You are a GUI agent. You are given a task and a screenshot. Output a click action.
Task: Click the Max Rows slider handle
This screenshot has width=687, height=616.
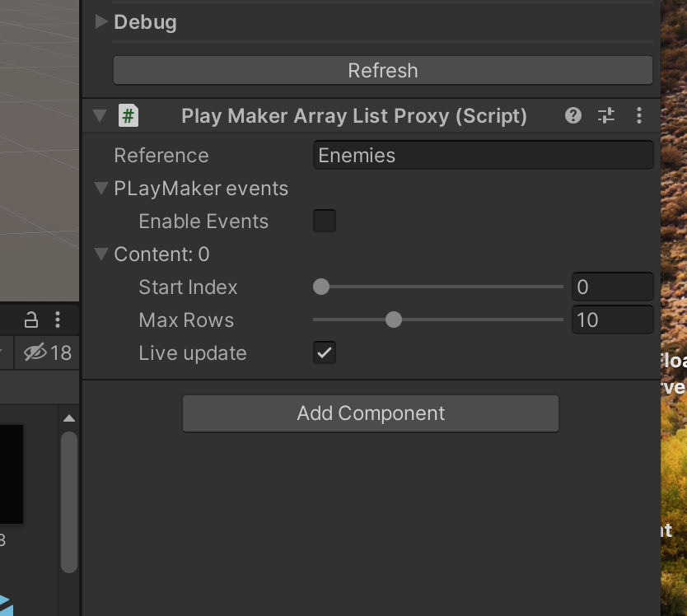394,320
